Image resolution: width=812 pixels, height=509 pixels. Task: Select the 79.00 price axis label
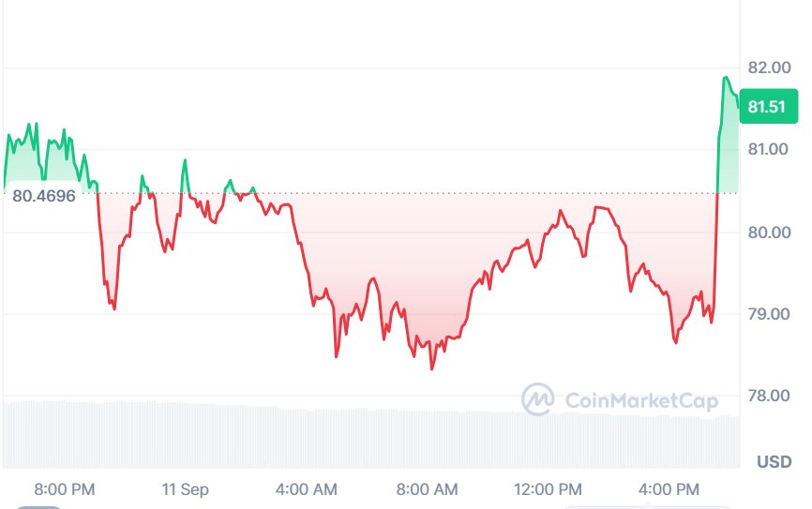(x=770, y=314)
